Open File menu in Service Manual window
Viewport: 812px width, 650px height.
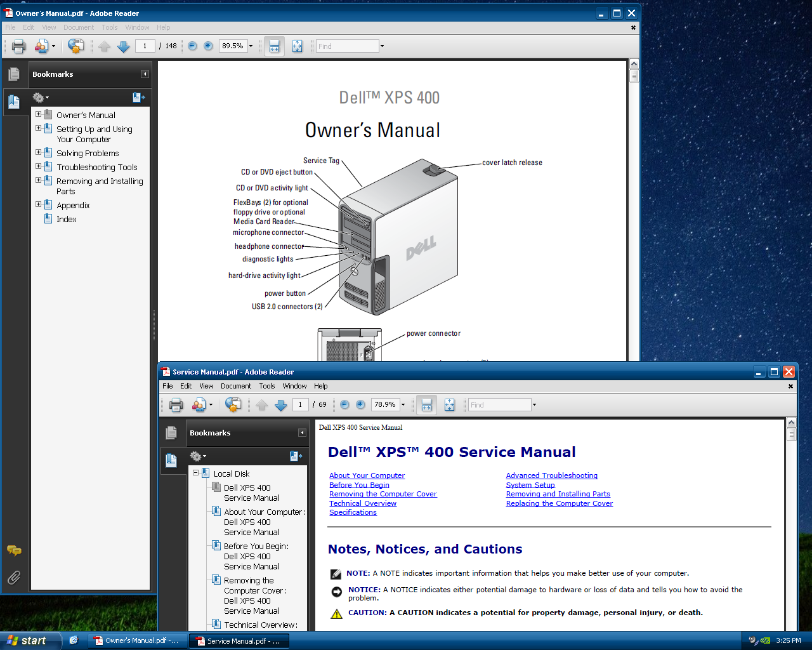coord(167,386)
